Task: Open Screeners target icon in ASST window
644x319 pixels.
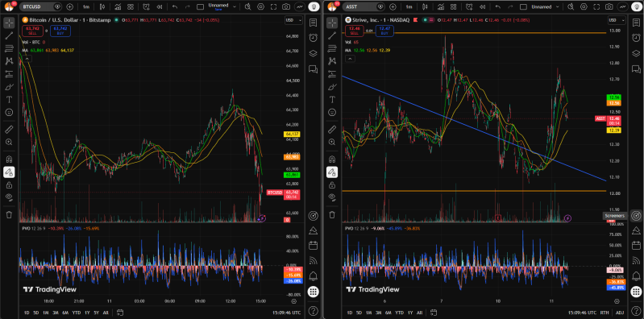Action: click(x=636, y=216)
